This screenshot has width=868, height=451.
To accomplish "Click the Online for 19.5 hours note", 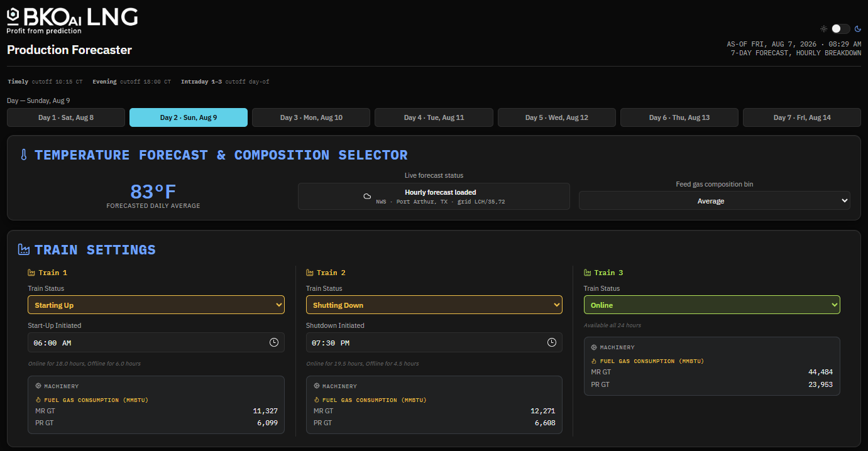I will click(x=362, y=364).
